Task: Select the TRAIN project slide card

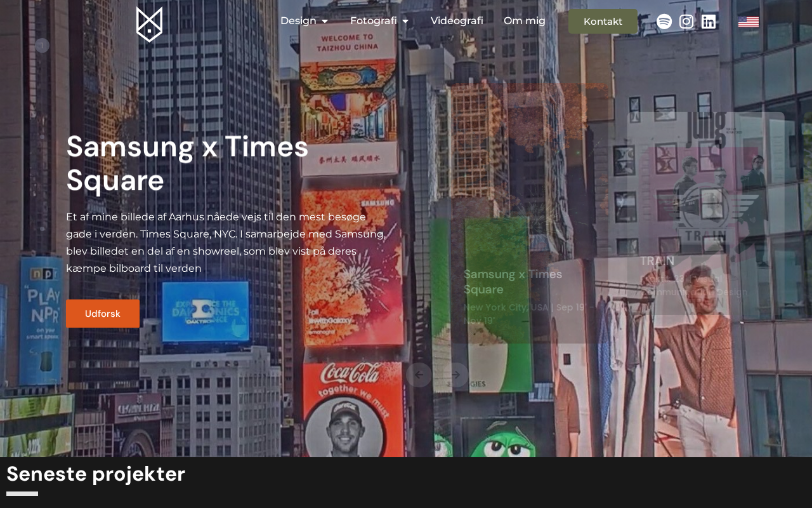Action: pyautogui.click(x=705, y=213)
